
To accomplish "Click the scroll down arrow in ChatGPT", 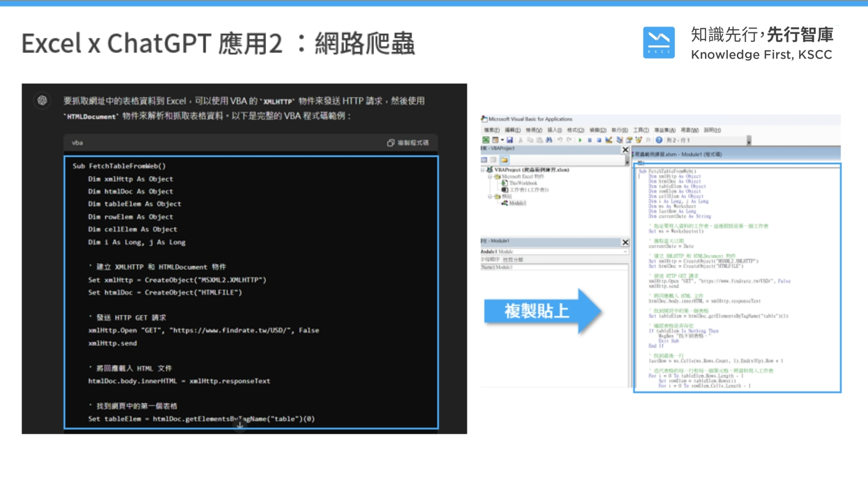I will (240, 426).
